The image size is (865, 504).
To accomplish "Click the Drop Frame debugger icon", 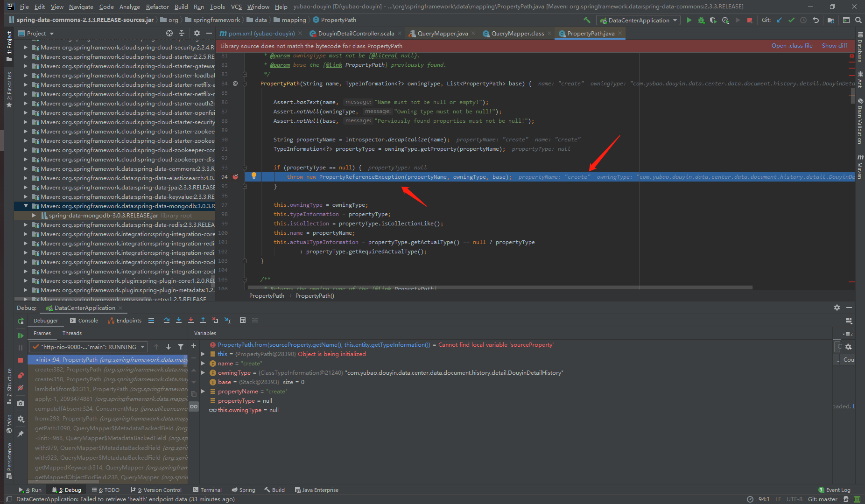I will (215, 320).
